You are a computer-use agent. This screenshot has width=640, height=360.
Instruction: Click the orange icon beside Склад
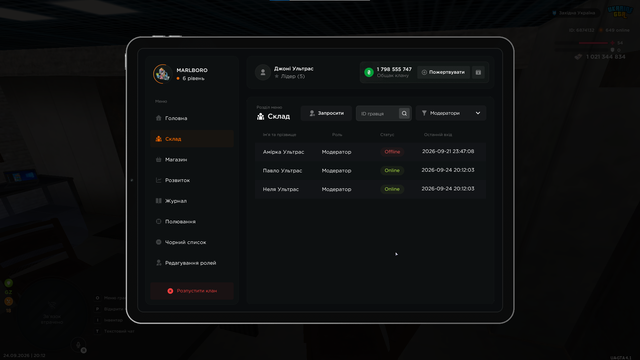158,139
